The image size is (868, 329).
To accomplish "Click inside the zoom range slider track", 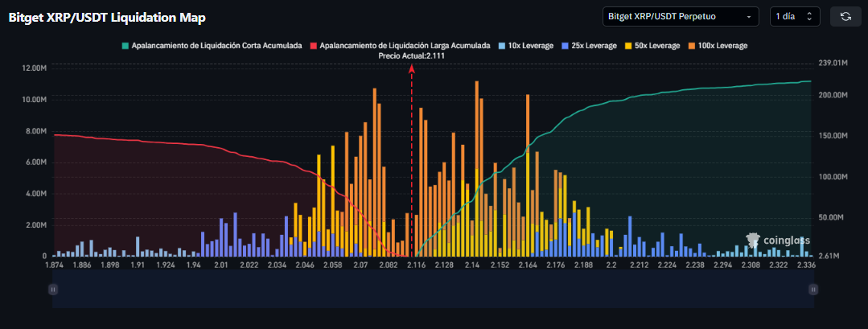I will point(433,289).
